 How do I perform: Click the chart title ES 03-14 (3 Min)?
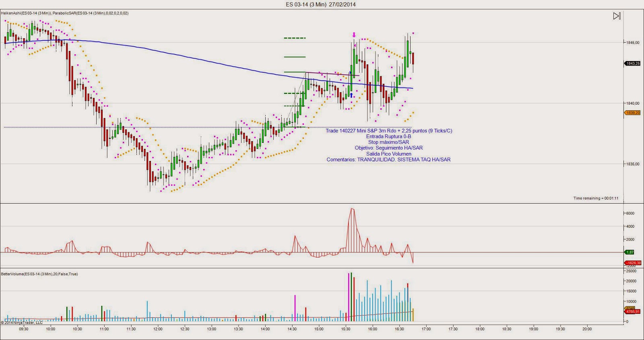click(320, 4)
